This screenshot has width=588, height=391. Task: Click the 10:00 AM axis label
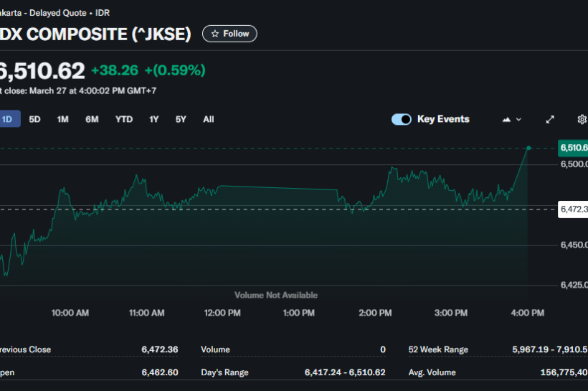pyautogui.click(x=70, y=313)
